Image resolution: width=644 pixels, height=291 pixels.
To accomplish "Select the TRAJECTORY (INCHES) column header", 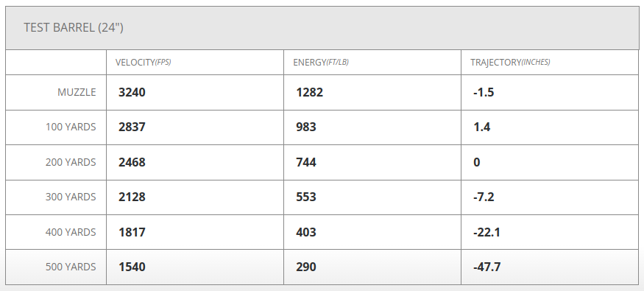I will (510, 63).
